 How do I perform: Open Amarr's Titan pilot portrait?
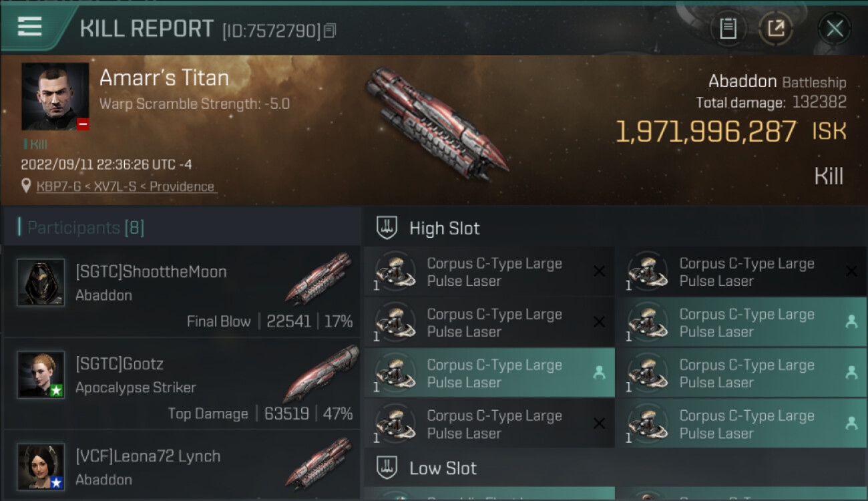(x=55, y=96)
